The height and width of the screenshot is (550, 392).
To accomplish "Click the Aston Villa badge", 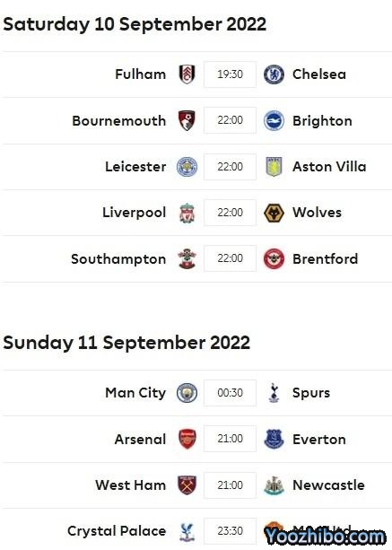I will [x=274, y=167].
